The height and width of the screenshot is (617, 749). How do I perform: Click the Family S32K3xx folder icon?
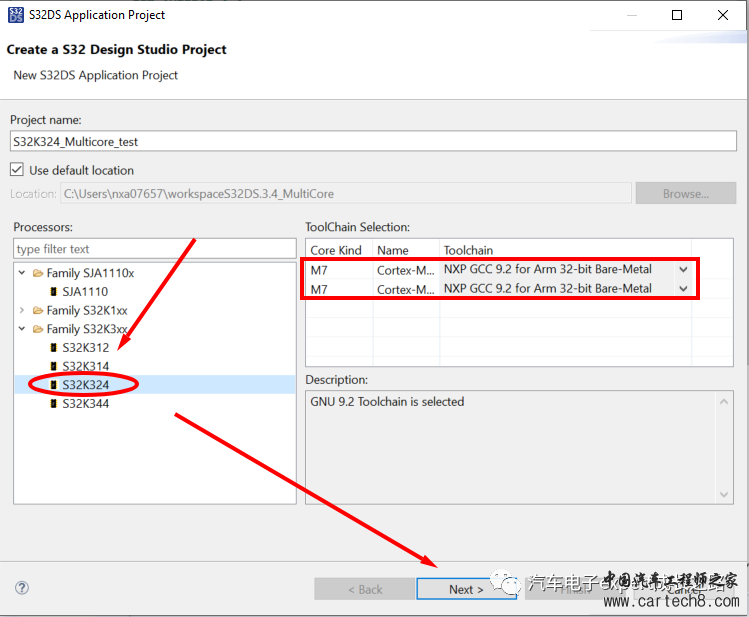coord(38,329)
